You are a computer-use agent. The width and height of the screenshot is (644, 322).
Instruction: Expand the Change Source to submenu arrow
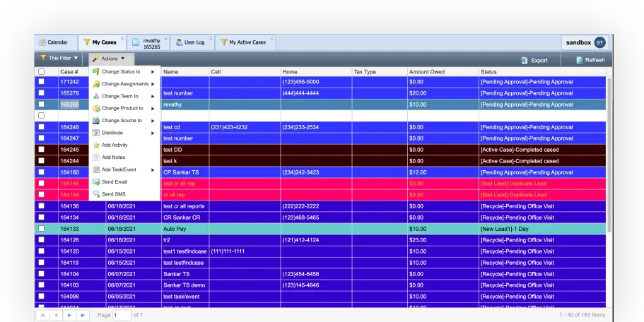point(153,121)
